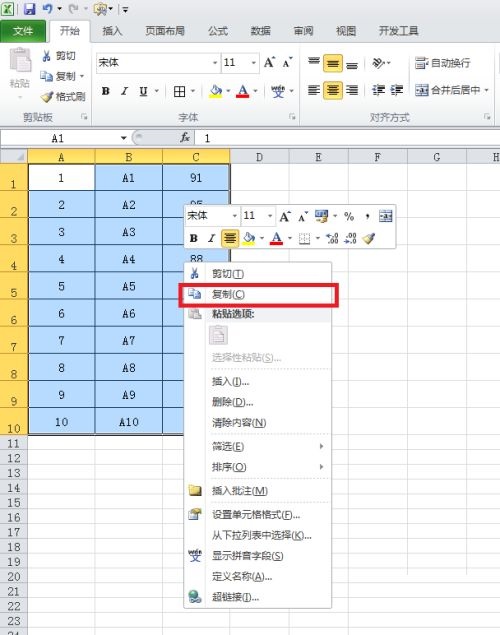
Task: Decrease indent in ribbon
Action: (378, 90)
